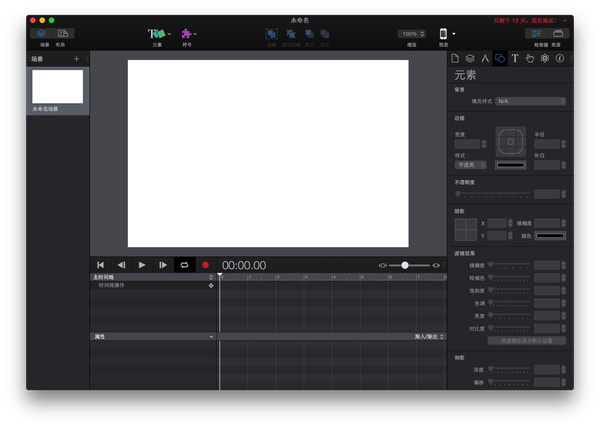Click the timeline zoom slider handle
This screenshot has width=600, height=427.
click(x=405, y=265)
